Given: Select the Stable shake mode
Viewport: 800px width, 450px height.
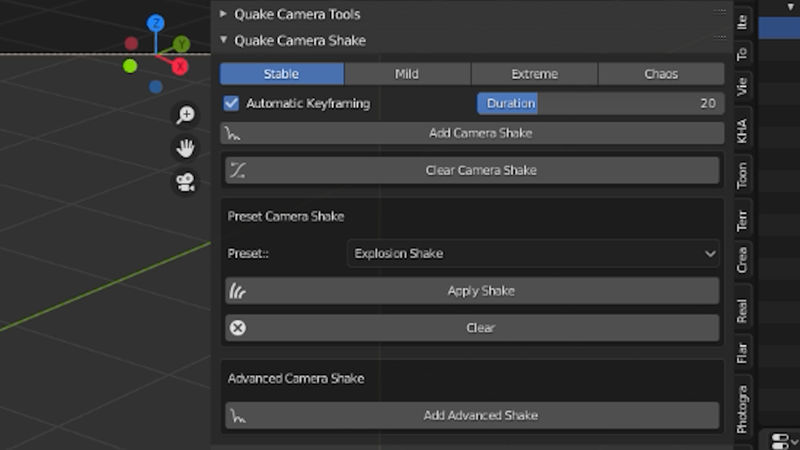Looking at the screenshot, I should coord(282,74).
